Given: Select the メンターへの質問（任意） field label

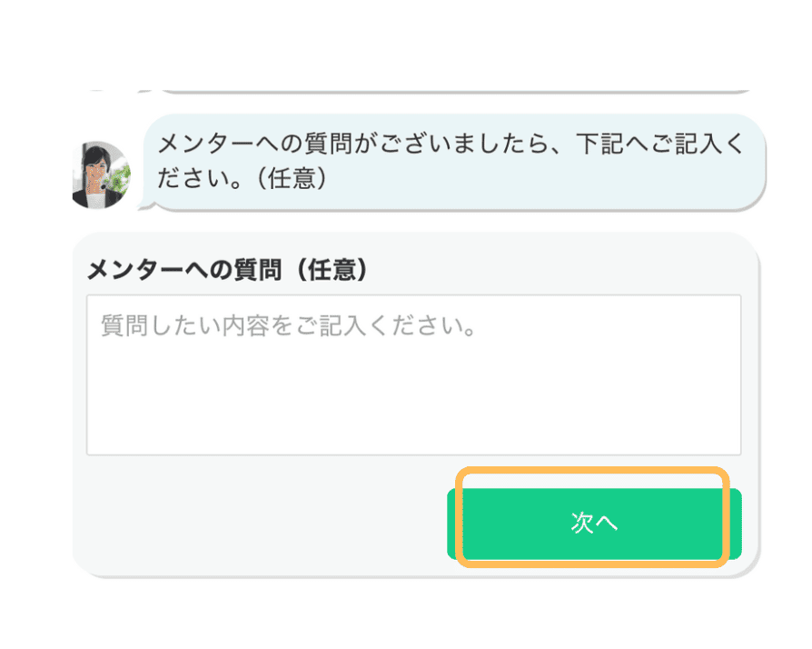Looking at the screenshot, I should pyautogui.click(x=227, y=269).
